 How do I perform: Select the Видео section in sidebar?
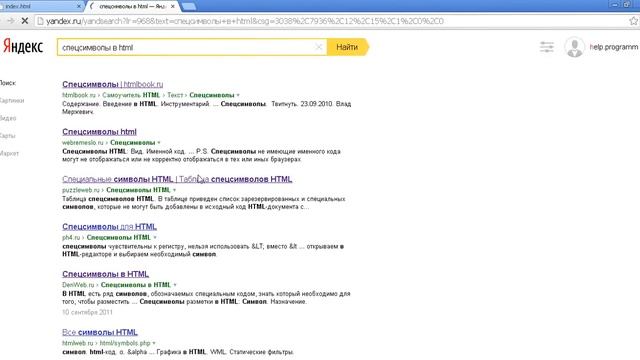pyautogui.click(x=8, y=118)
